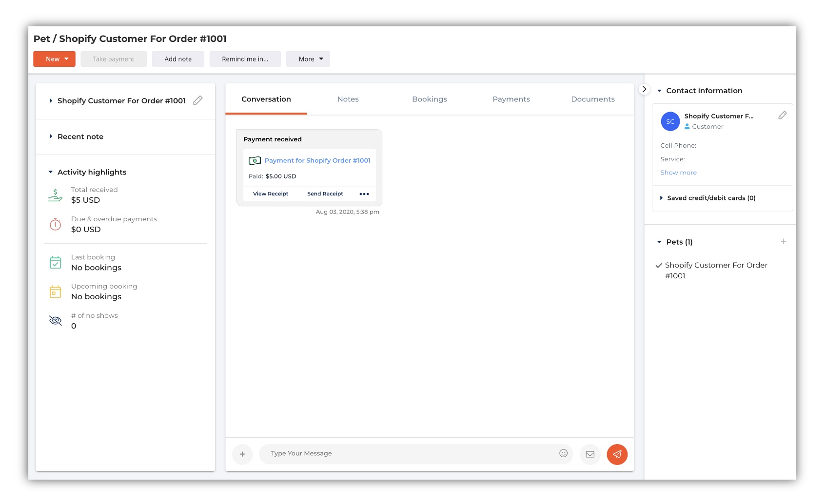Open the More dropdown menu

(x=308, y=59)
